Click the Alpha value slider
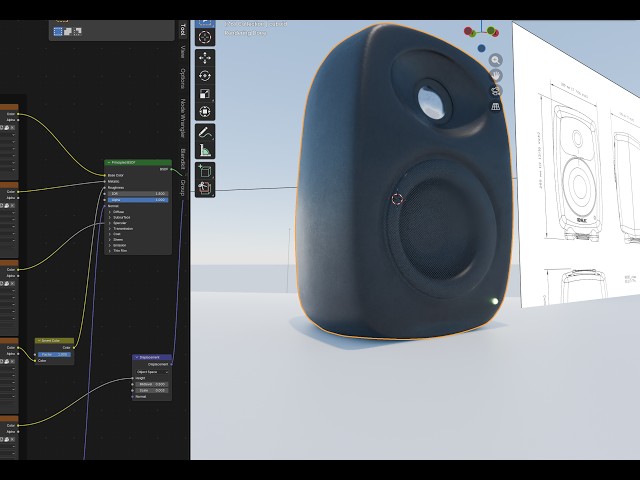Image resolution: width=640 pixels, height=480 pixels. (x=138, y=200)
